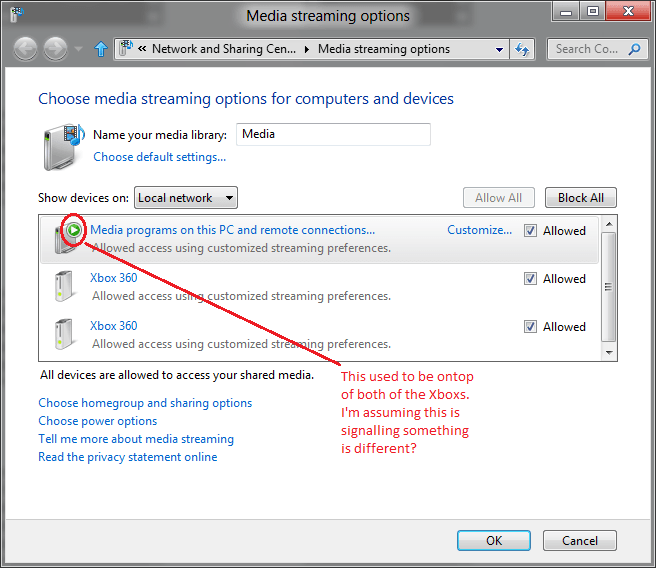Open the Local network devices dropdown
Screen dimensions: 656x568
tap(186, 198)
